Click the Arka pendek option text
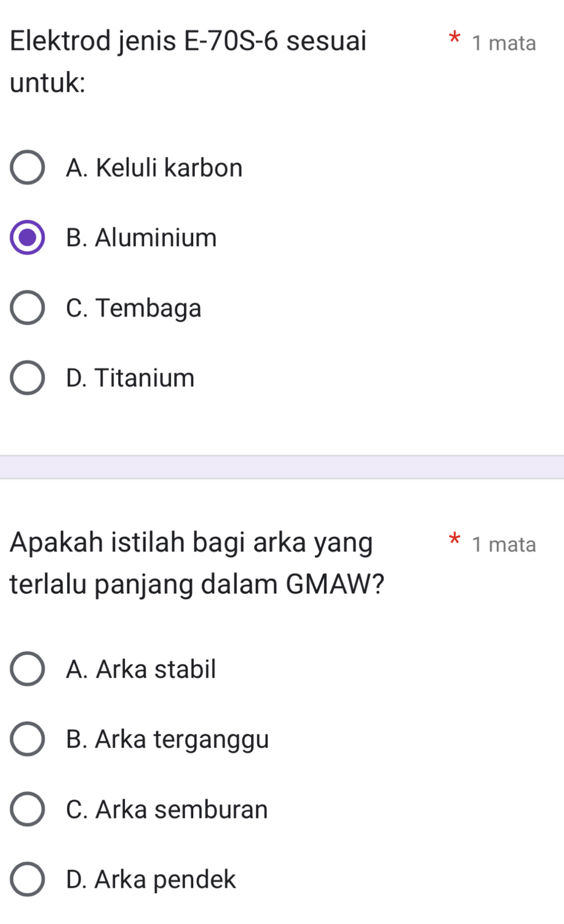Image resolution: width=564 pixels, height=924 pixels. click(x=151, y=880)
